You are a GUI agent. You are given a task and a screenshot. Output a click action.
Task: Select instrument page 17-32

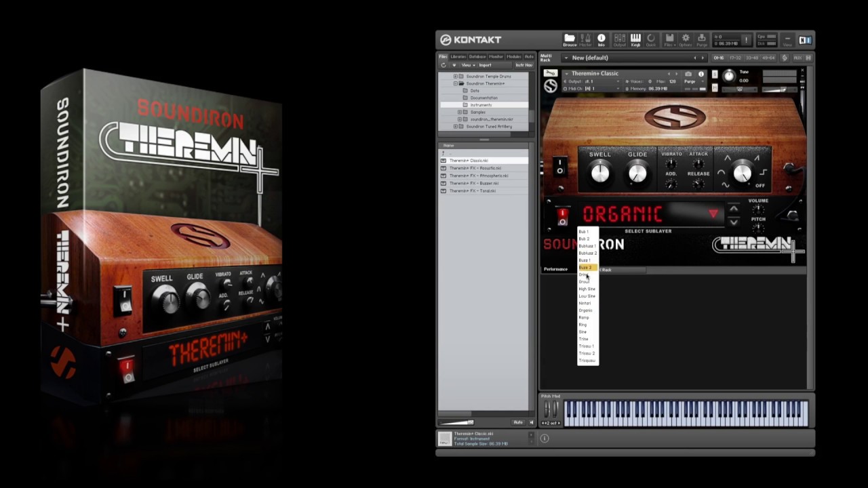[735, 58]
